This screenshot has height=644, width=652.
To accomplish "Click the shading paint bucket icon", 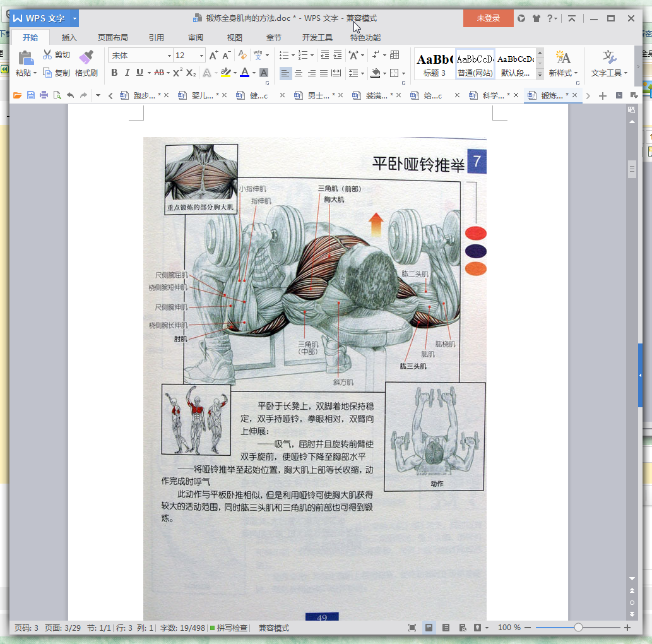I will [x=376, y=73].
